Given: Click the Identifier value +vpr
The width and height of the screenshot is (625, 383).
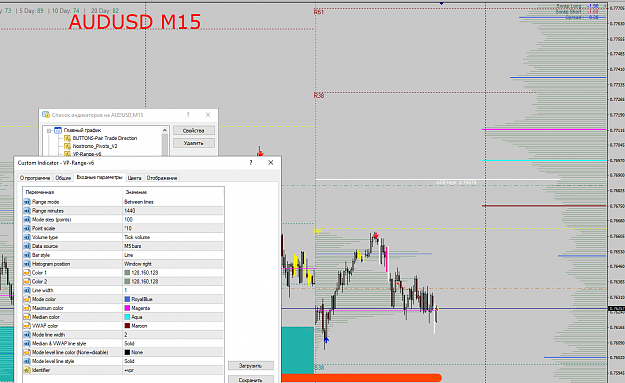Looking at the screenshot, I should click(x=173, y=370).
